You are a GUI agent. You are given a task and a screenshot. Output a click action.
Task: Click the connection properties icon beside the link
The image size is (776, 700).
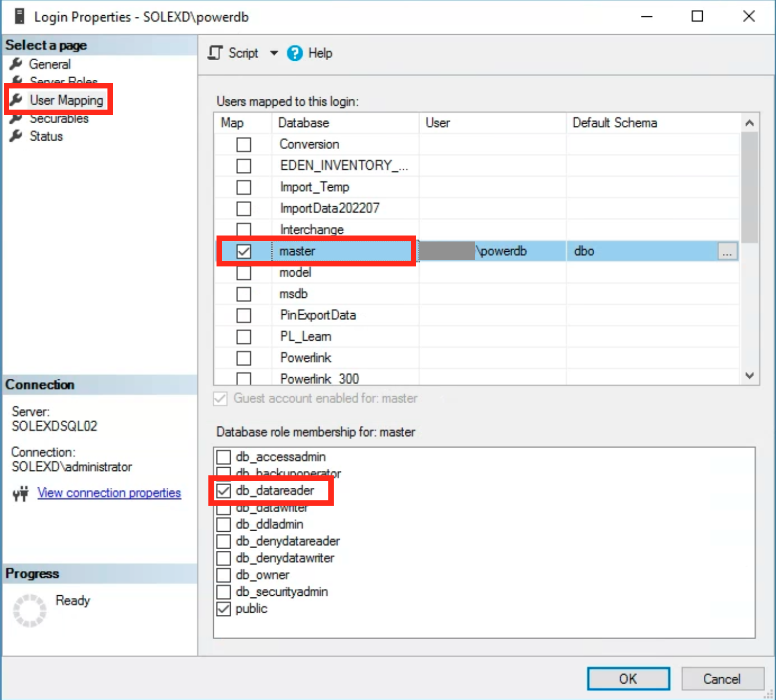click(x=20, y=493)
